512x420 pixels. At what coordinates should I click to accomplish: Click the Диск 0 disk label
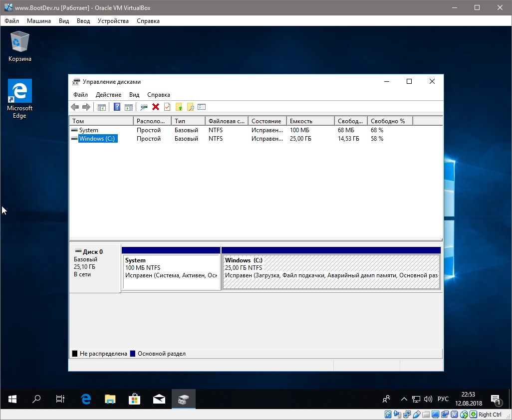[92, 251]
